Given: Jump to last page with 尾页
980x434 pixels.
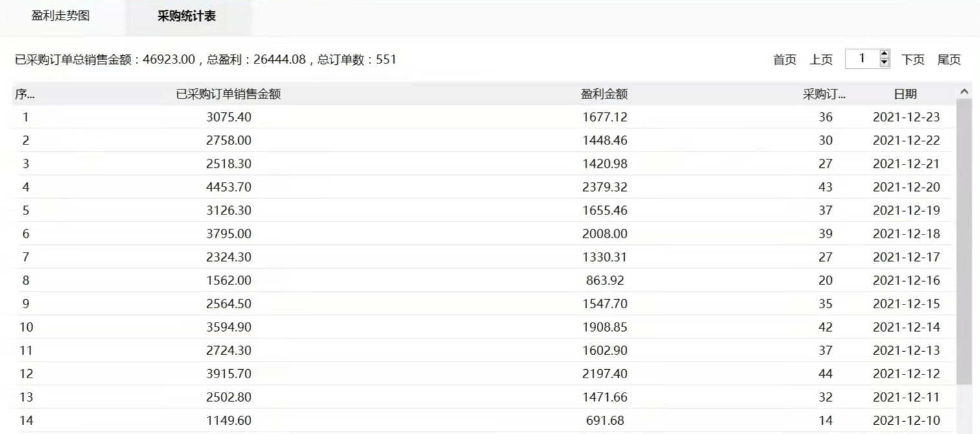Looking at the screenshot, I should pyautogui.click(x=949, y=60).
